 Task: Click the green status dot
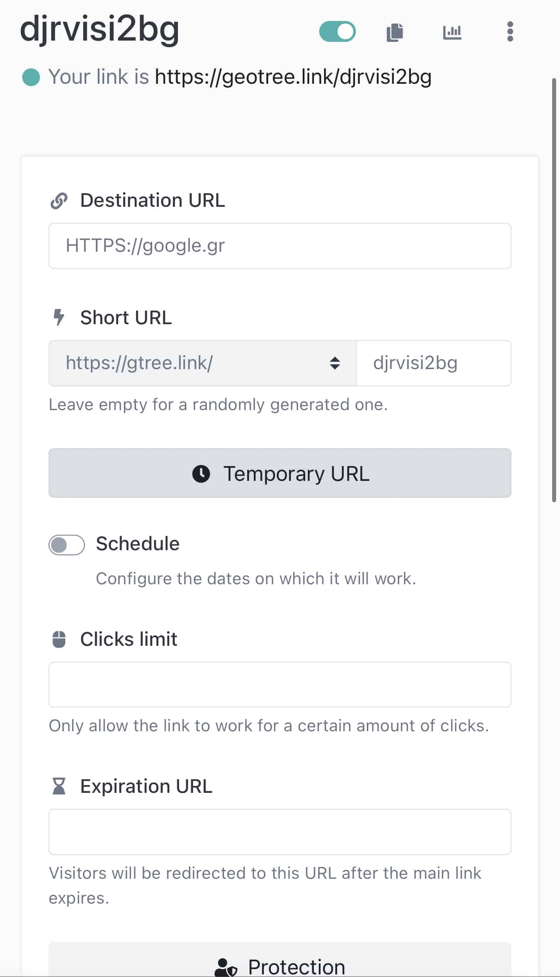click(31, 78)
